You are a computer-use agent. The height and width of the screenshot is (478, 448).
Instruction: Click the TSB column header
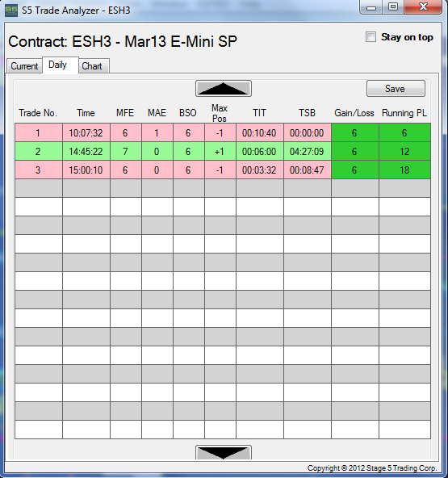point(307,113)
